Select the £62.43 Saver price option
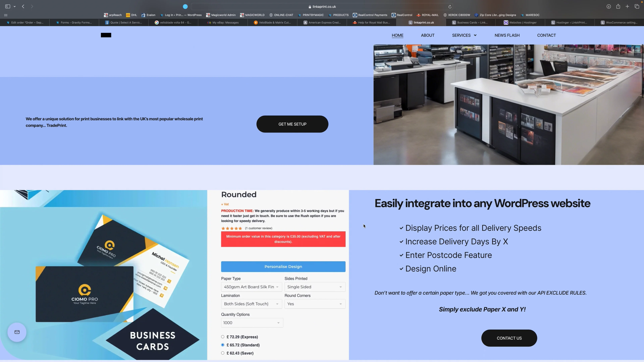Viewport: 644px width, 362px height. click(223, 353)
